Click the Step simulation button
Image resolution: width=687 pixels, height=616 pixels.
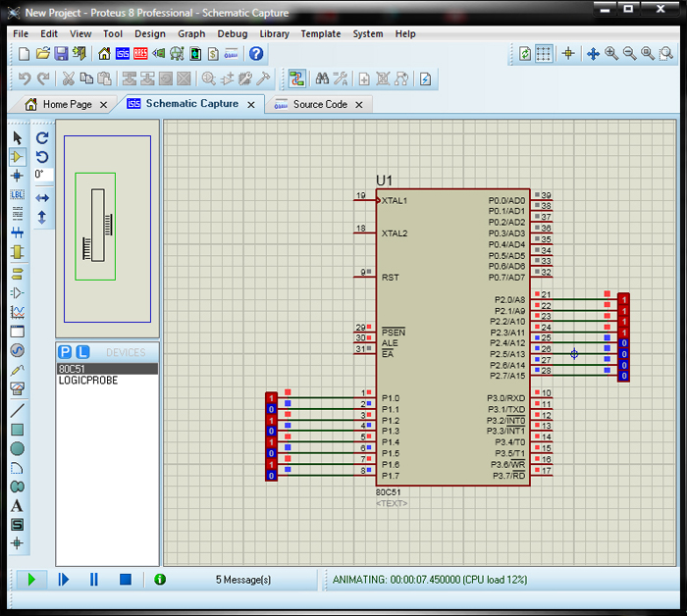pos(64,580)
